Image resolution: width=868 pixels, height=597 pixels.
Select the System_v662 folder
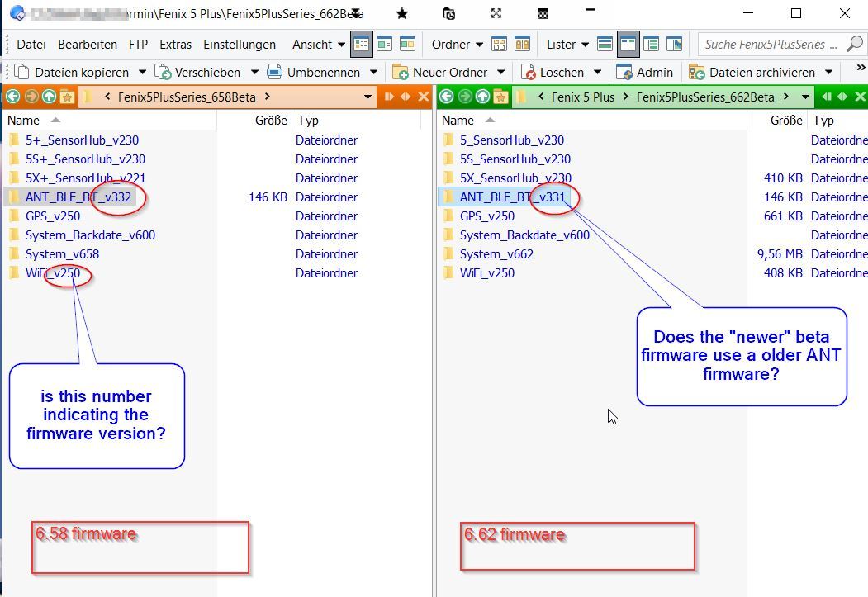pyautogui.click(x=496, y=254)
